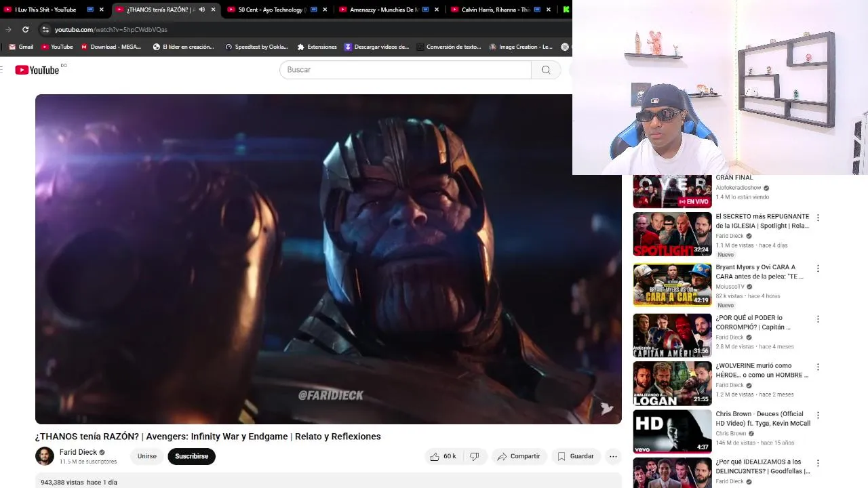
Task: Open the EN VIVO live stream thumbnail
Action: click(x=672, y=191)
